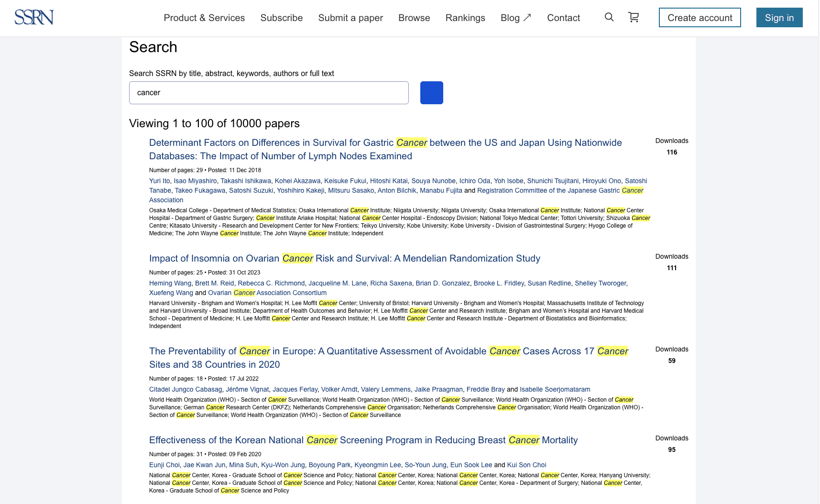Screen dimensions: 820x504
Task: Select the Rankings menu item
Action: point(465,18)
